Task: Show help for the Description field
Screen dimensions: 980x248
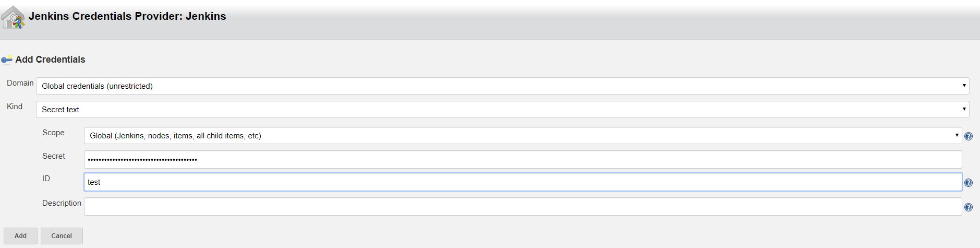Action: click(x=969, y=207)
